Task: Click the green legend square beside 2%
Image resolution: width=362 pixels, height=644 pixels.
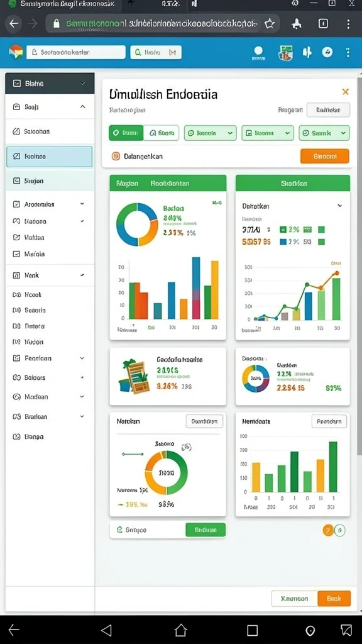Action: (x=283, y=230)
